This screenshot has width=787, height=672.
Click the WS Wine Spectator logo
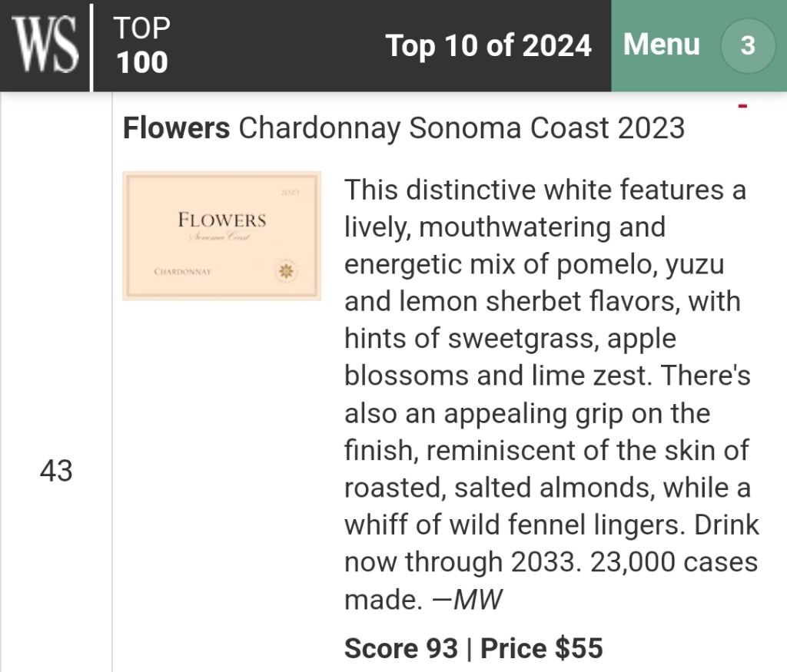[x=45, y=45]
